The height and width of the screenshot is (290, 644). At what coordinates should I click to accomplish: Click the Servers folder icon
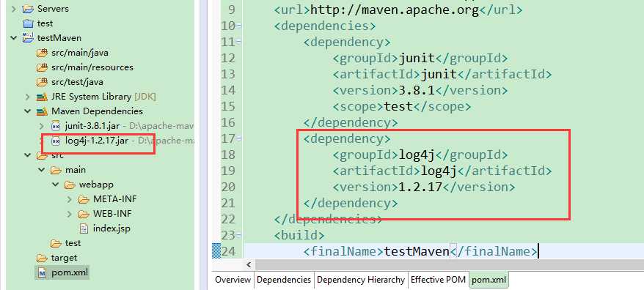coord(28,9)
